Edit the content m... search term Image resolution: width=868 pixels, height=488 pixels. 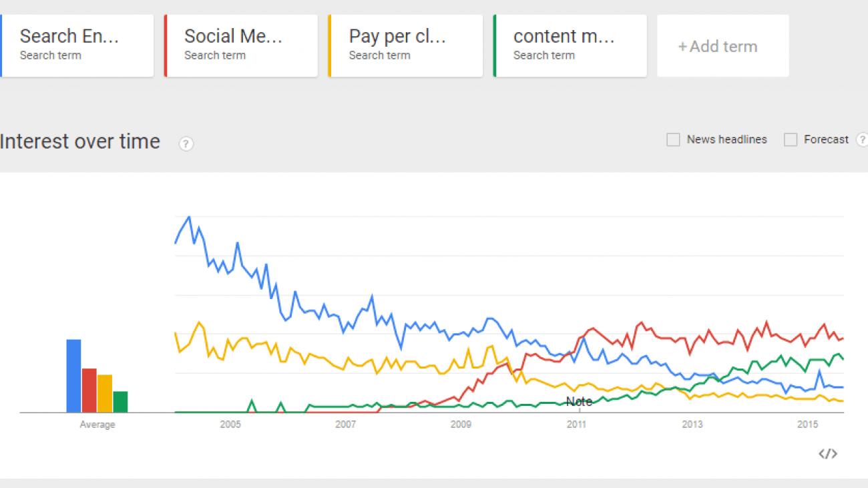pos(570,45)
